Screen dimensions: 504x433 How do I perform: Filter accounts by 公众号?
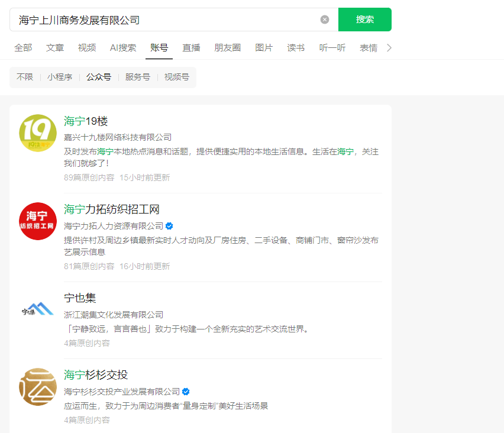(x=99, y=77)
